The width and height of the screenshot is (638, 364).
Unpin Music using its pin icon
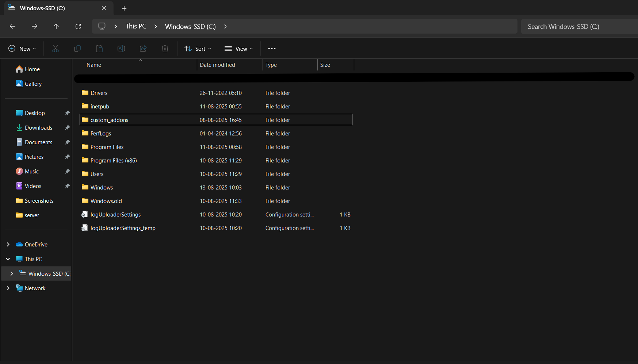67,172
